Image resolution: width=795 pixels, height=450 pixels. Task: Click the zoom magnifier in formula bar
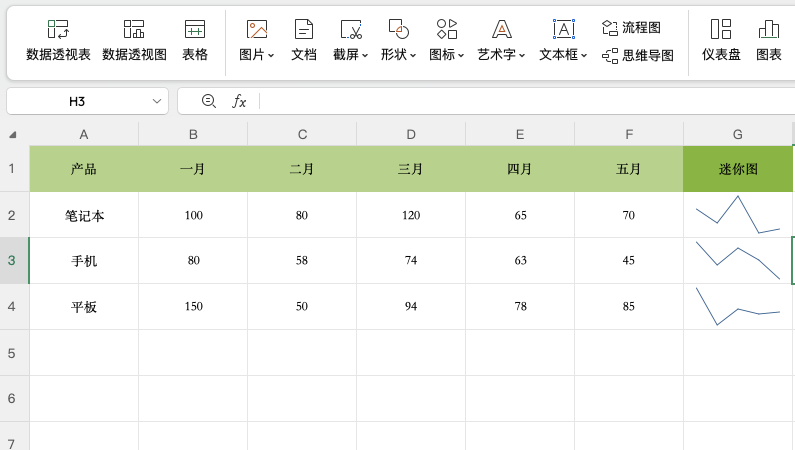208,101
